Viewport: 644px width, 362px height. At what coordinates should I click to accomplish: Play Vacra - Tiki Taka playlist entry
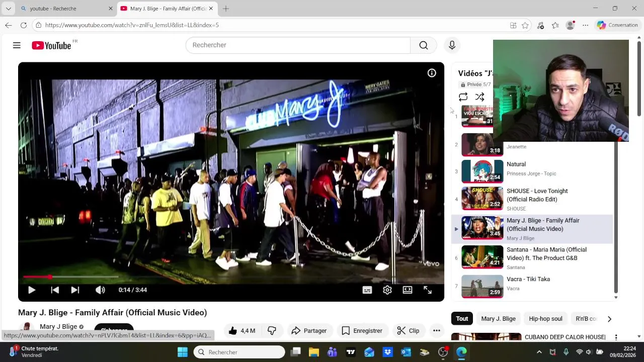click(x=532, y=286)
